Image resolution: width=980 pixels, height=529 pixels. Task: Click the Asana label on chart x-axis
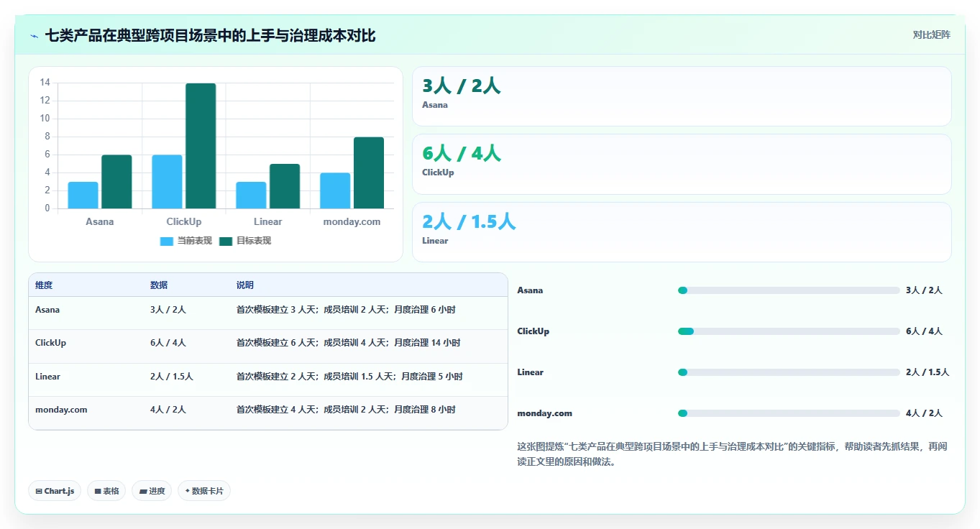(x=100, y=221)
